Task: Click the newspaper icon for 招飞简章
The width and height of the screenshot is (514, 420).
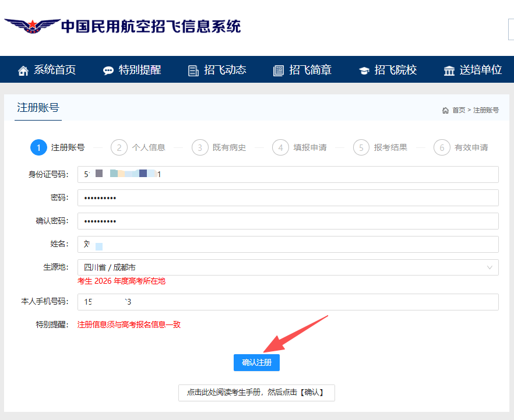Action: click(279, 70)
